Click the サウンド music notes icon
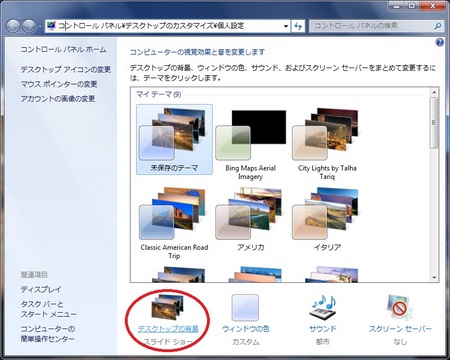Screen dimensions: 450x360 click(x=323, y=307)
